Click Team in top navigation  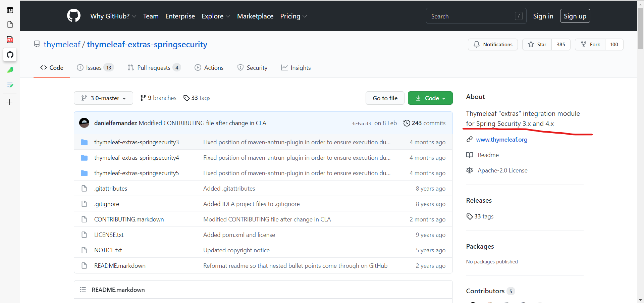click(x=151, y=16)
